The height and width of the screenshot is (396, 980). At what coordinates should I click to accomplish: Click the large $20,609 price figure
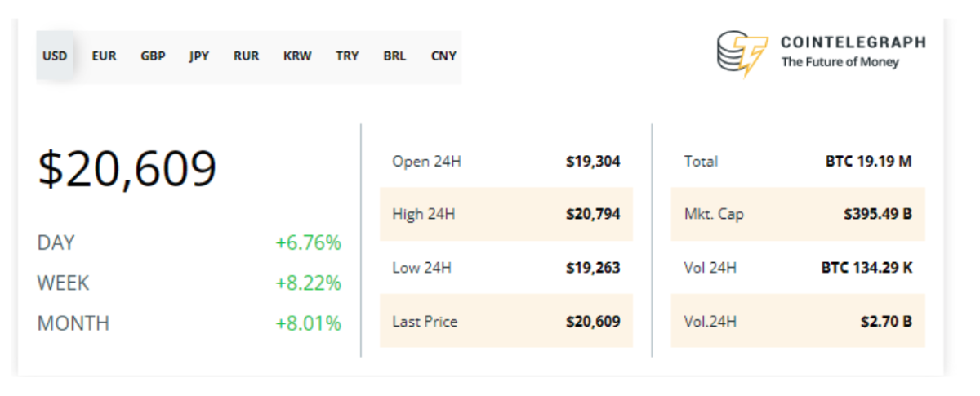[x=127, y=168]
